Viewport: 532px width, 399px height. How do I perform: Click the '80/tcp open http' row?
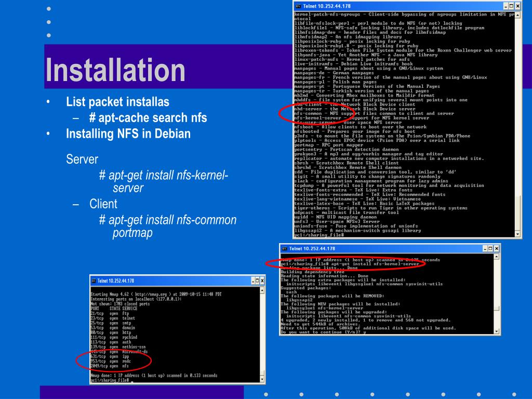tap(111, 333)
